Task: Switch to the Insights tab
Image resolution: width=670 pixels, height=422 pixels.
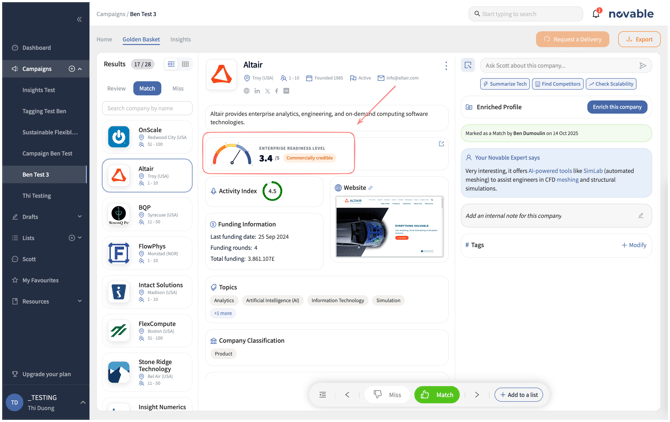Action: pyautogui.click(x=180, y=39)
